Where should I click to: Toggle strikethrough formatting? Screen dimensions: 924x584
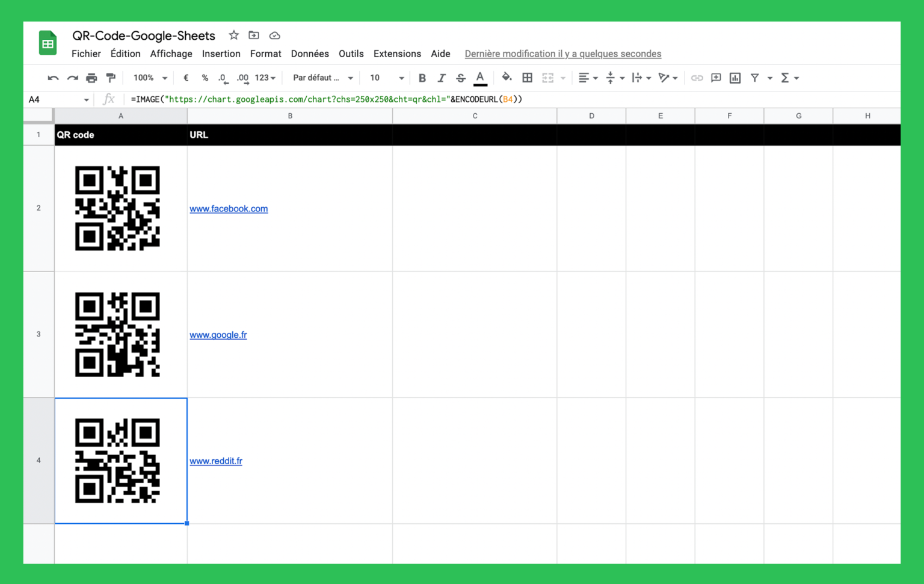(x=460, y=78)
